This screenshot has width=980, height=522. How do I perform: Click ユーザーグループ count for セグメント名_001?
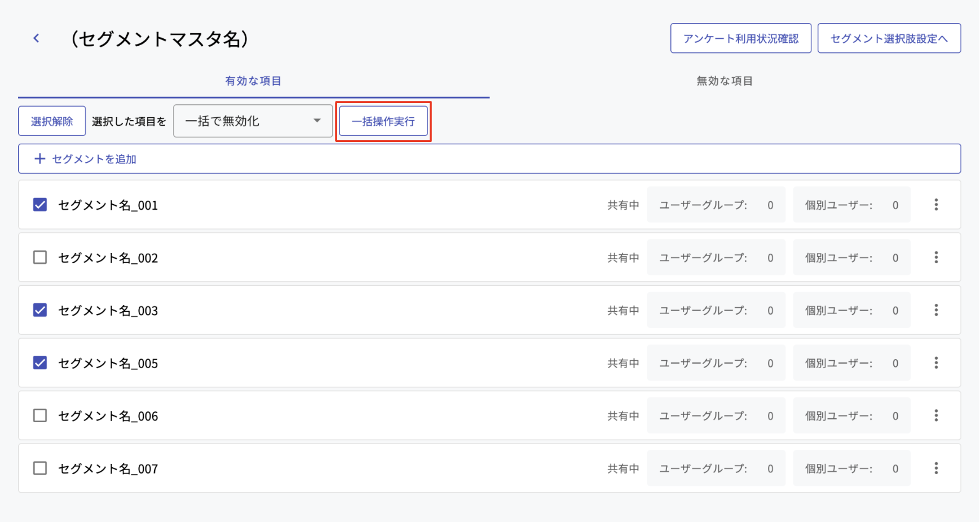tap(716, 205)
